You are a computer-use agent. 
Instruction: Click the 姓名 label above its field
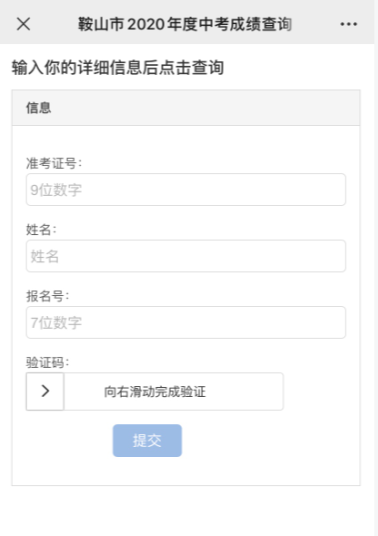click(41, 230)
